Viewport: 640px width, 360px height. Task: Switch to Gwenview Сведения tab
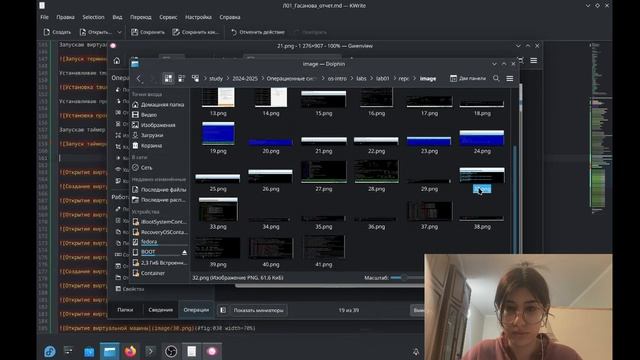[x=160, y=310]
